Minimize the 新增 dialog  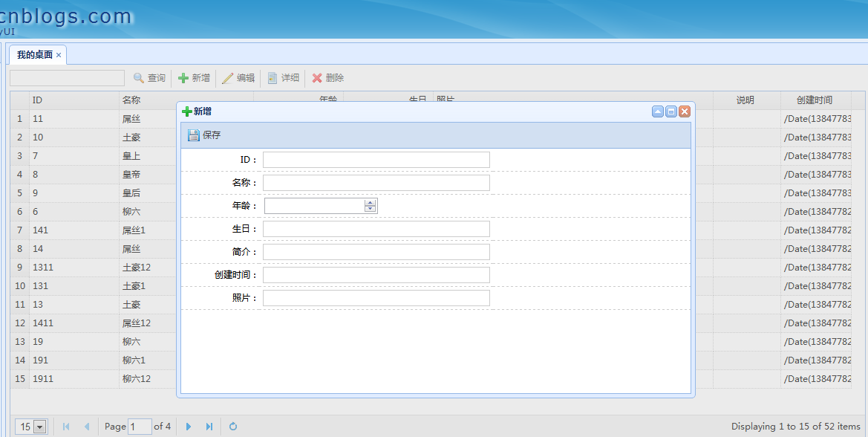click(657, 111)
